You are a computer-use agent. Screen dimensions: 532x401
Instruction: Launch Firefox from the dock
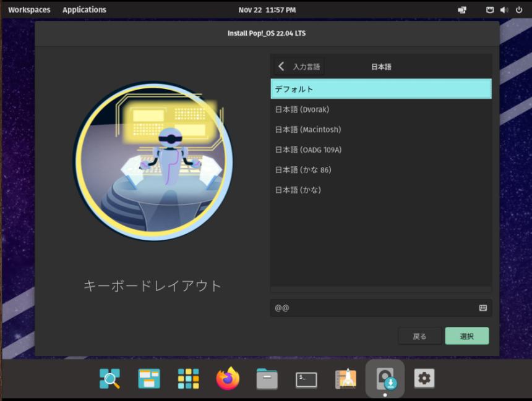pos(228,378)
